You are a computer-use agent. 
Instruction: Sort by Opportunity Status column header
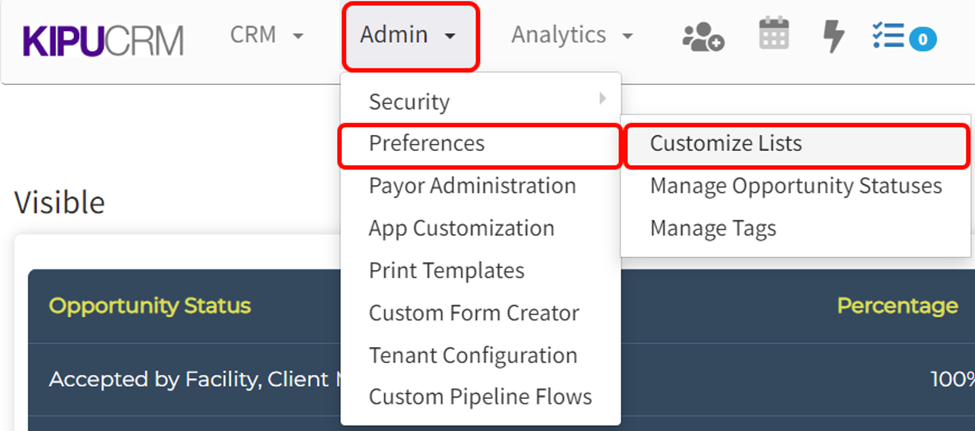pyautogui.click(x=150, y=306)
